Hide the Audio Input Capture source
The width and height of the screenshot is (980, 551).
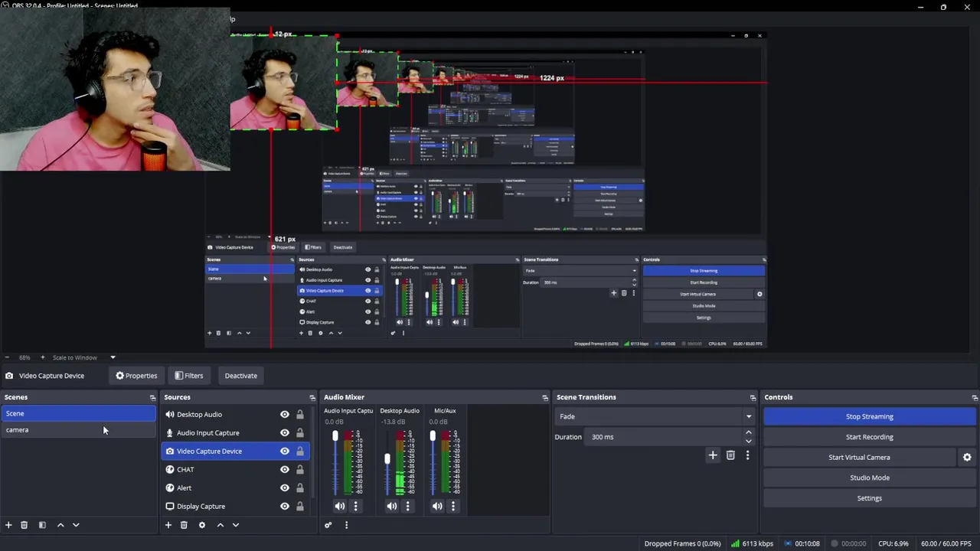285,433
